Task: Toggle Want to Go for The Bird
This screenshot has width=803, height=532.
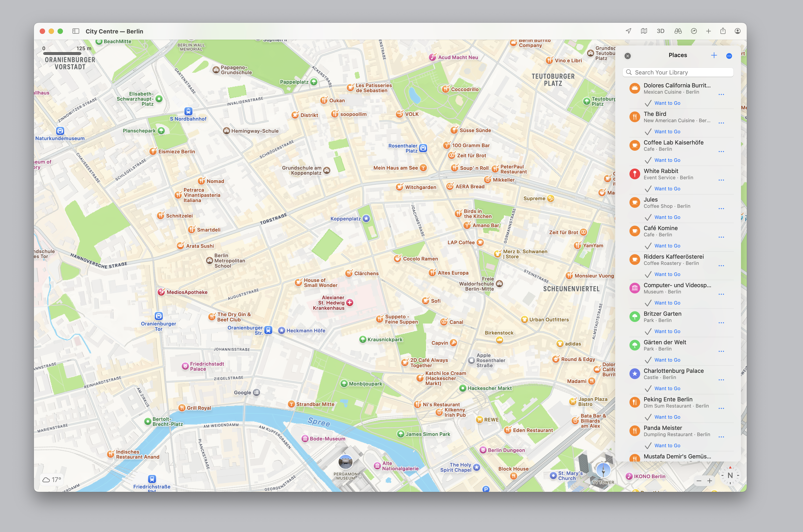Action: (663, 132)
